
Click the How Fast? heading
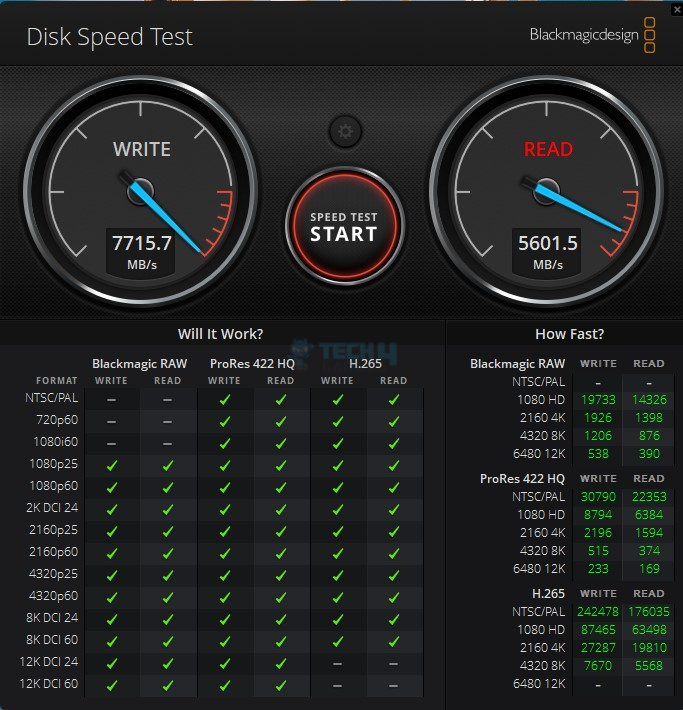(x=569, y=334)
